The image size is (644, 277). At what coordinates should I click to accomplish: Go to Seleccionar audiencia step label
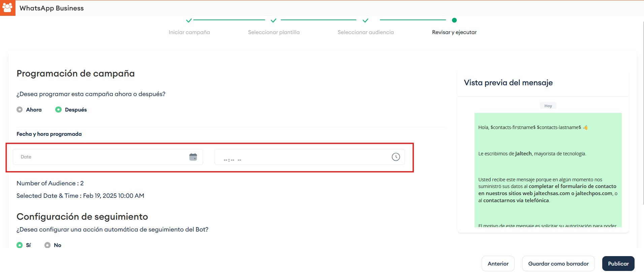pos(365,32)
